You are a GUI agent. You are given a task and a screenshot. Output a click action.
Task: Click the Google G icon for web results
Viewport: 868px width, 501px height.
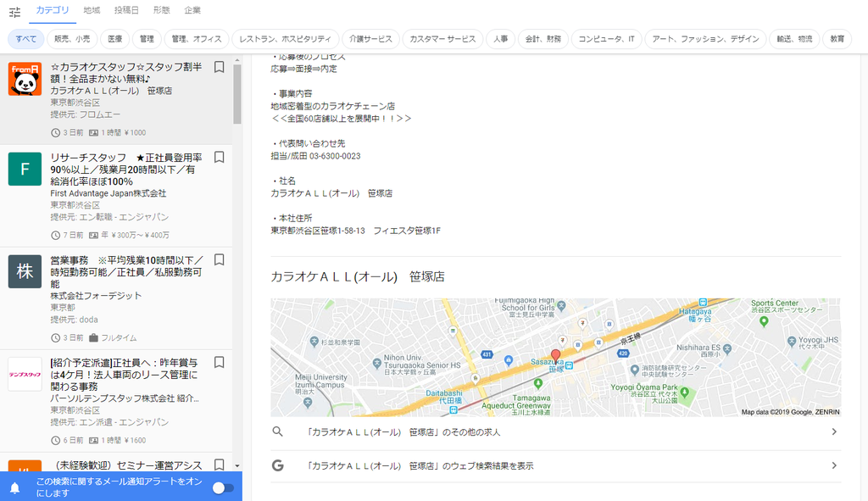click(277, 465)
